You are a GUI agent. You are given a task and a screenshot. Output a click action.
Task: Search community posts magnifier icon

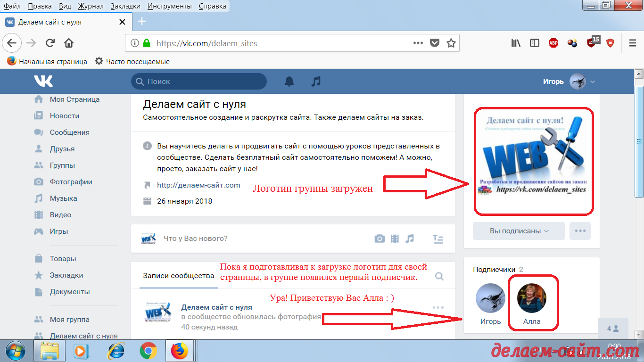[x=439, y=276]
